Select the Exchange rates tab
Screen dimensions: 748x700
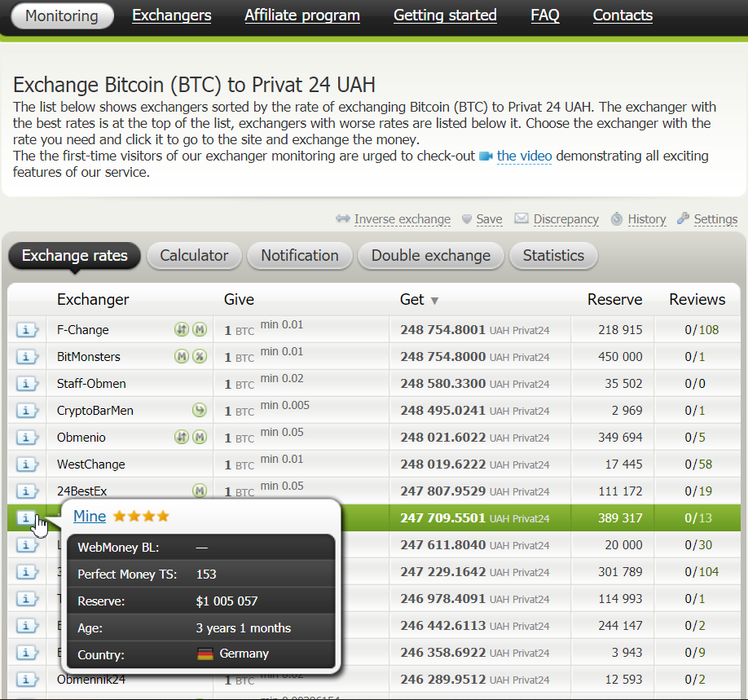point(74,256)
